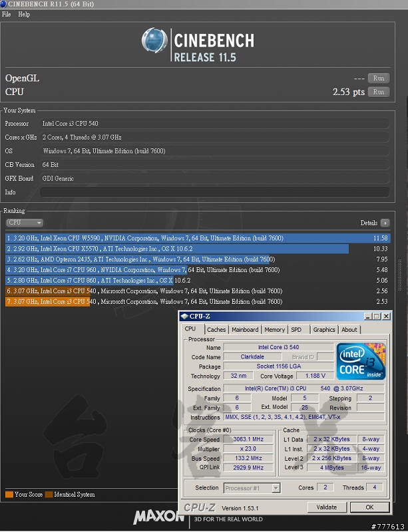Click the Core Speed 3063.1 MHz value

click(248, 439)
